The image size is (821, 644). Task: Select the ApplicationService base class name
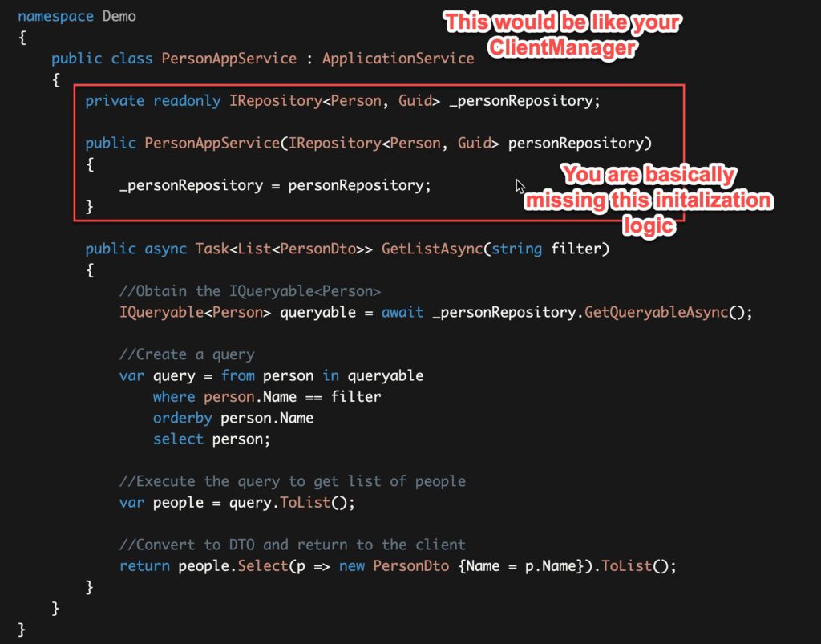[x=398, y=59]
